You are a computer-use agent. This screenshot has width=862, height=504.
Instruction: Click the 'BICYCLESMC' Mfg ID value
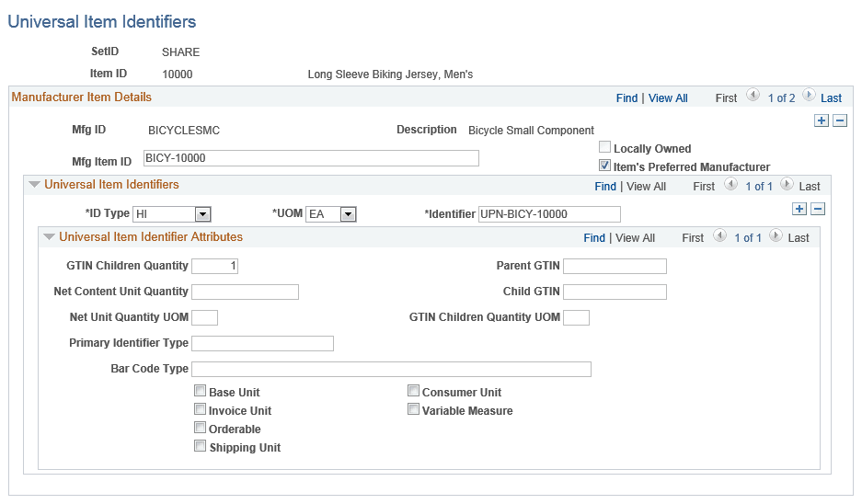click(184, 131)
